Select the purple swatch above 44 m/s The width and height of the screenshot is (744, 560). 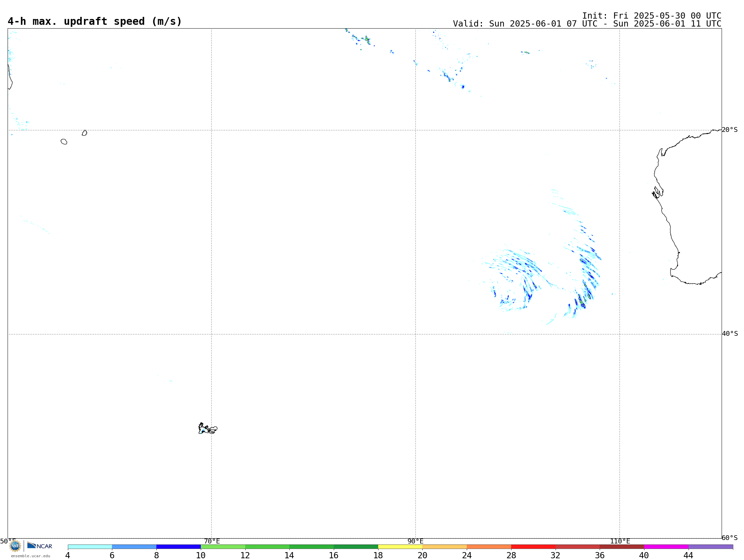[x=711, y=547]
